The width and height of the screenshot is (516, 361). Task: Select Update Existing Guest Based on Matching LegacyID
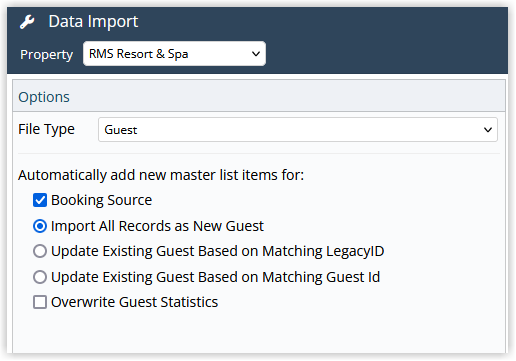coord(40,251)
